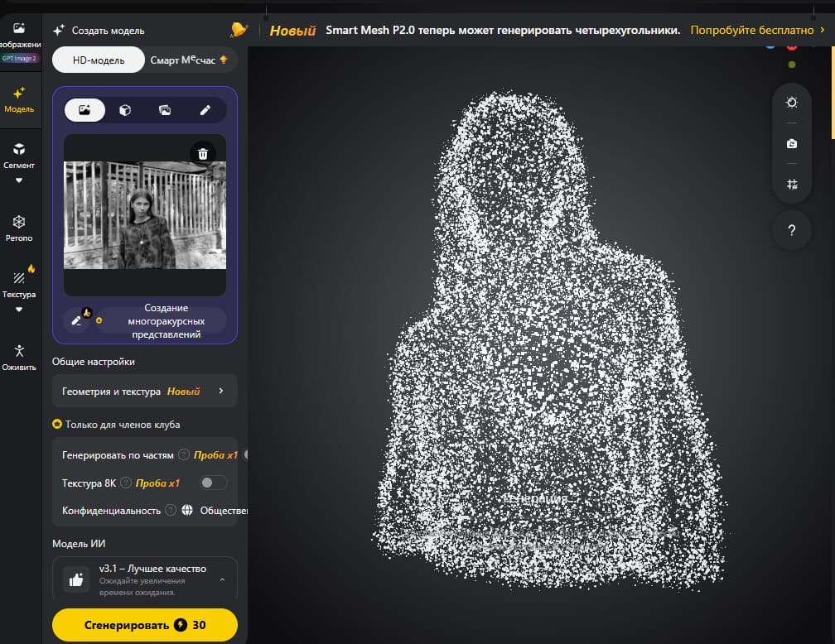Expand the Текстура dropdown arrow

(x=19, y=310)
